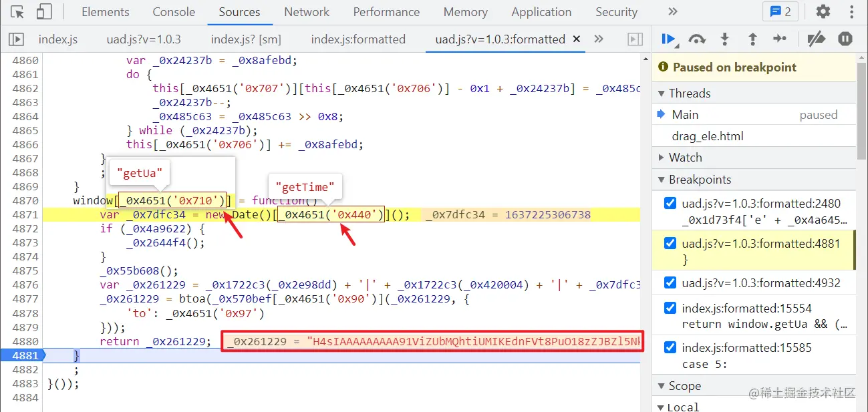The width and height of the screenshot is (868, 412).
Task: Open the index.js? [sm] file tab
Action: point(246,39)
